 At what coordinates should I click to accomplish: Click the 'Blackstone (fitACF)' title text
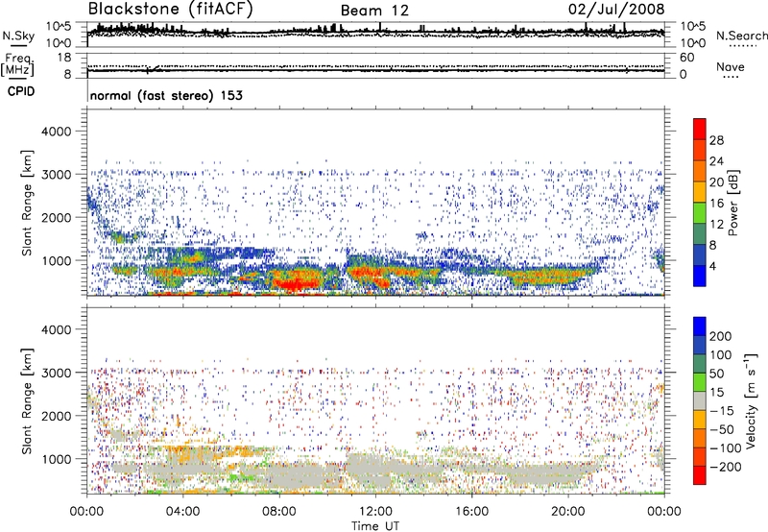(x=171, y=10)
